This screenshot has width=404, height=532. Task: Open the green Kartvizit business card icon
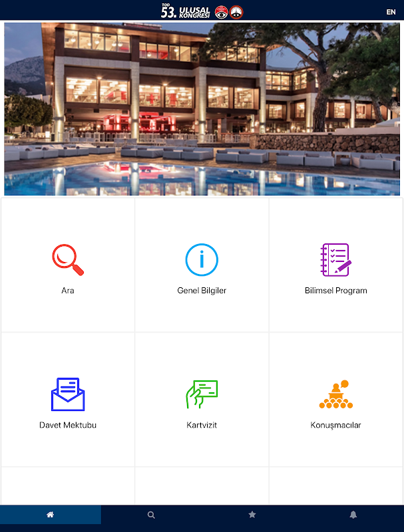coord(202,394)
